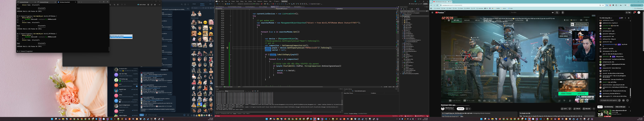Open the YouTube guide hamburger menu

pos(432,13)
